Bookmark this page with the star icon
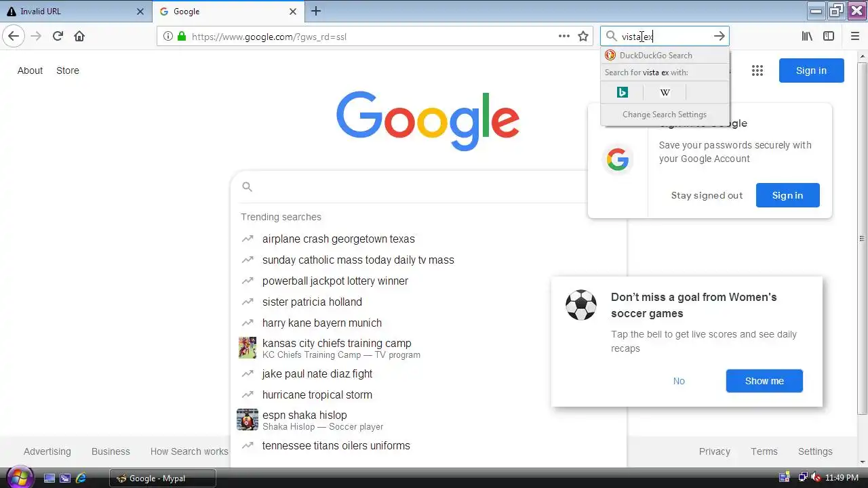Image resolution: width=868 pixels, height=488 pixels. point(583,36)
